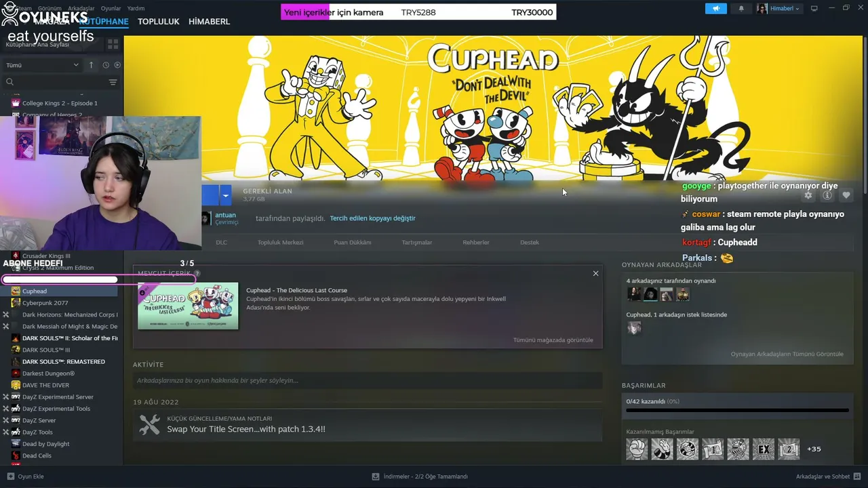This screenshot has height=488, width=868.
Task: Open Friends and Chat icon
Action: pyautogui.click(x=857, y=476)
